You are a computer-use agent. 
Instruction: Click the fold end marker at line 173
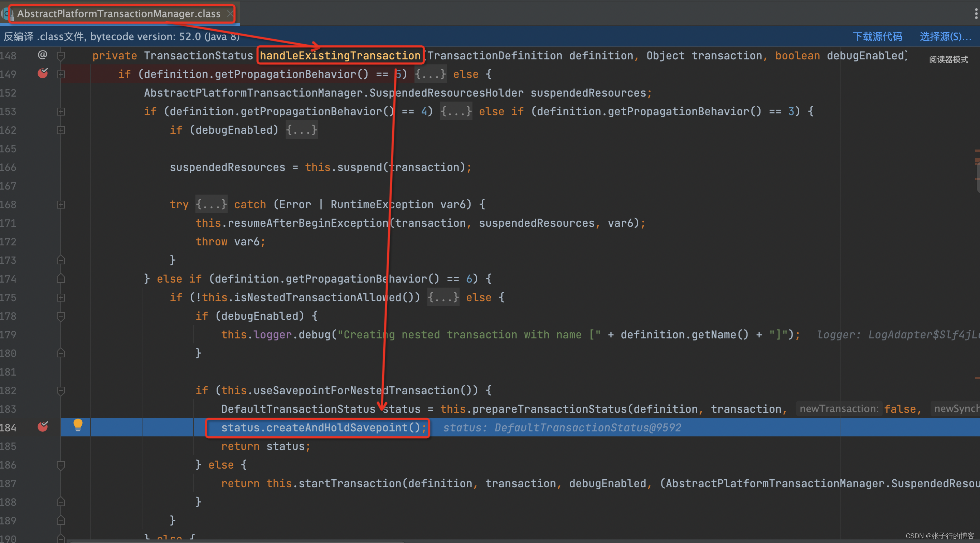60,260
